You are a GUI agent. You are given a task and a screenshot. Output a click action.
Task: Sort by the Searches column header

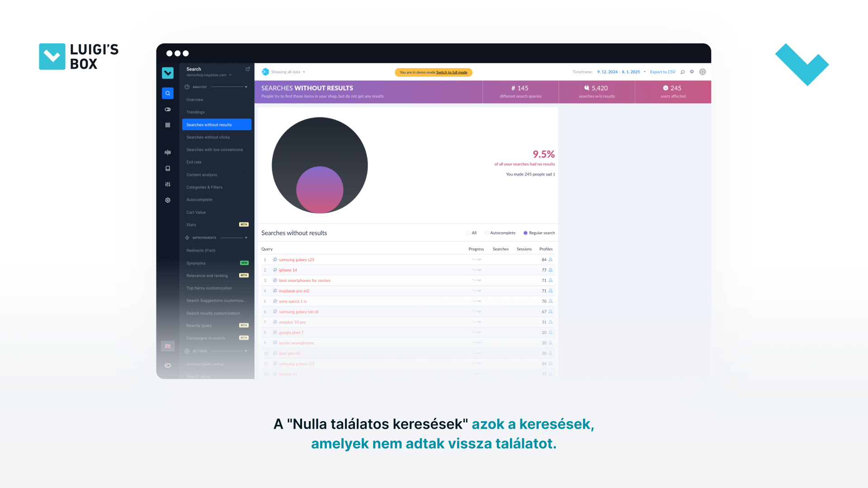pyautogui.click(x=500, y=249)
